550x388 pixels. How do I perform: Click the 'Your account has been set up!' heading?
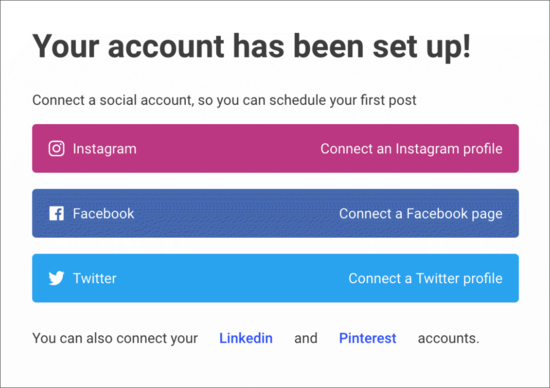pyautogui.click(x=251, y=46)
